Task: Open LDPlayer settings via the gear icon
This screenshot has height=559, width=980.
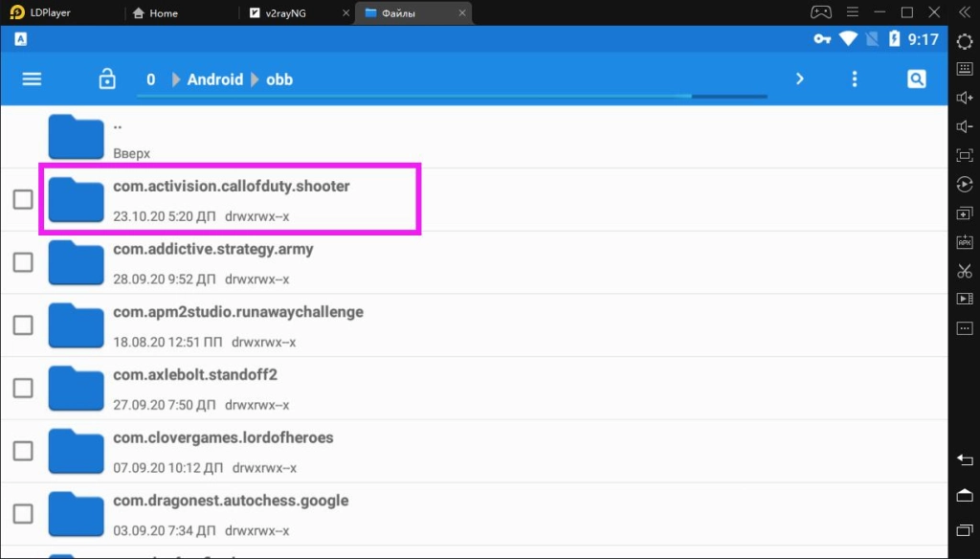Action: point(965,40)
